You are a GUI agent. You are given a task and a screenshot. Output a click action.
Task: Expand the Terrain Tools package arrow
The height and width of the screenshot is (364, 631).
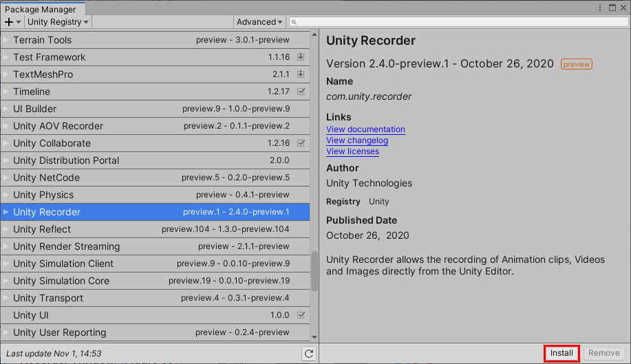(x=6, y=40)
